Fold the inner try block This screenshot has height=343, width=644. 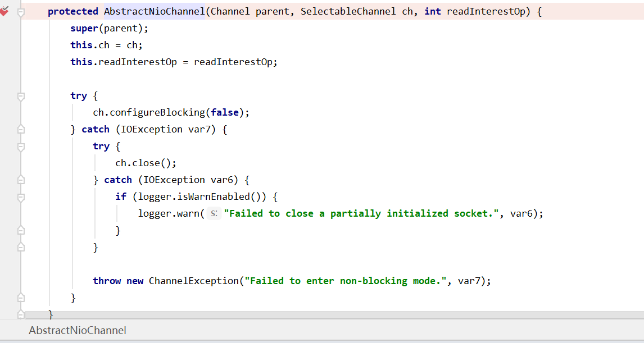coord(21,147)
